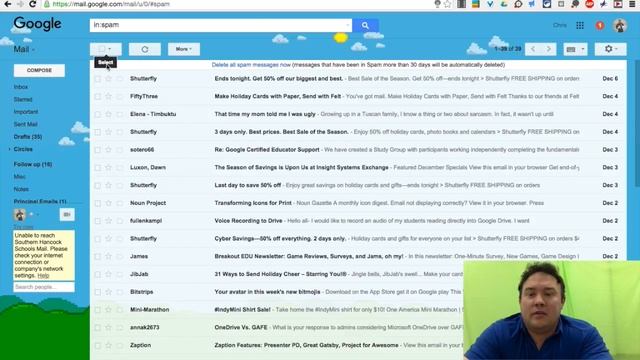Go to older messages arrow
This screenshot has height=360, width=640.
pos(549,49)
